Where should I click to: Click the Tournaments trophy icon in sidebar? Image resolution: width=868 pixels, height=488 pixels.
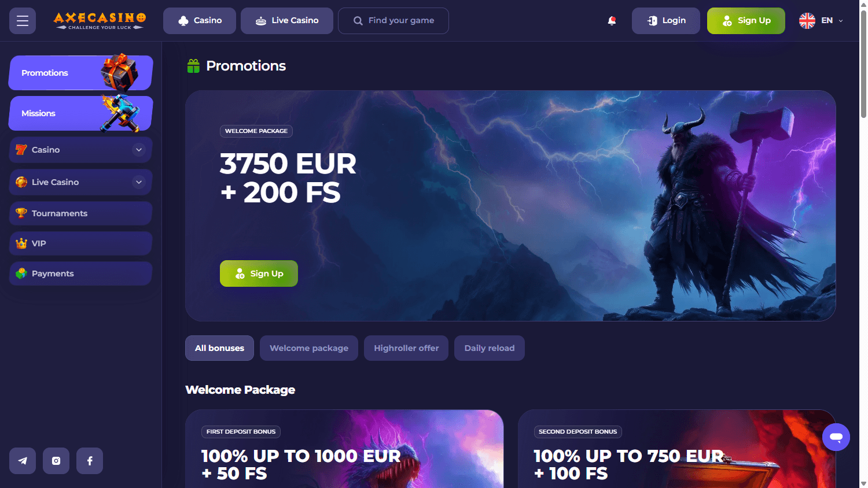(21, 213)
